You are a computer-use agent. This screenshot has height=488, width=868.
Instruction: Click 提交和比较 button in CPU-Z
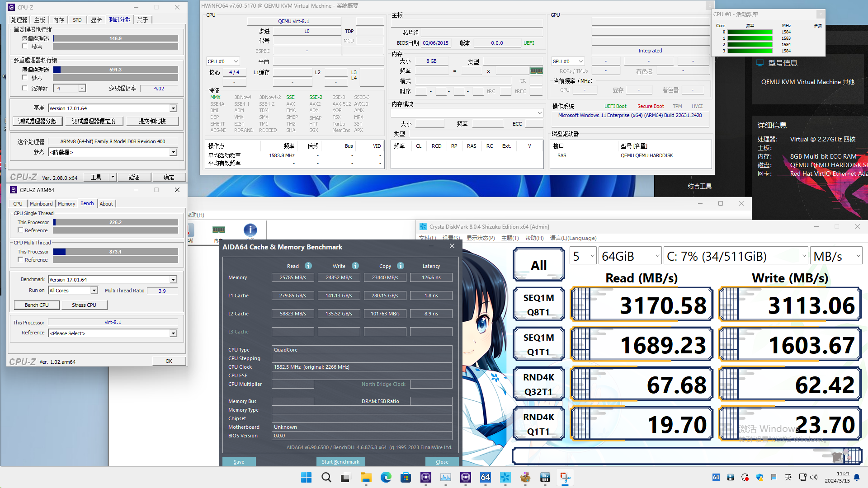tap(152, 121)
